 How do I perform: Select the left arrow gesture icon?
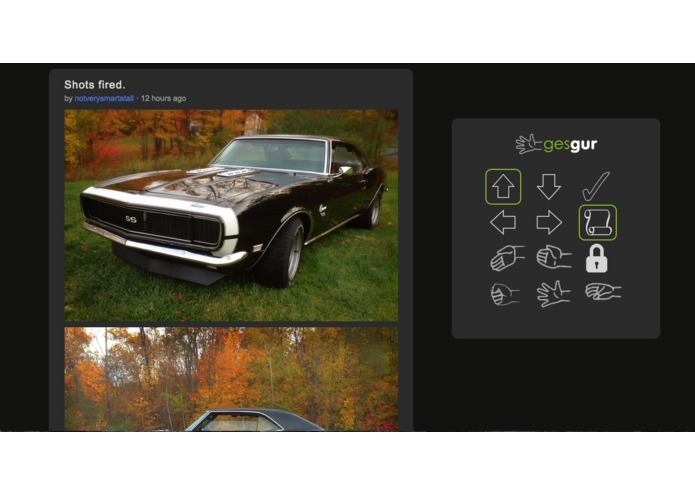tap(503, 222)
